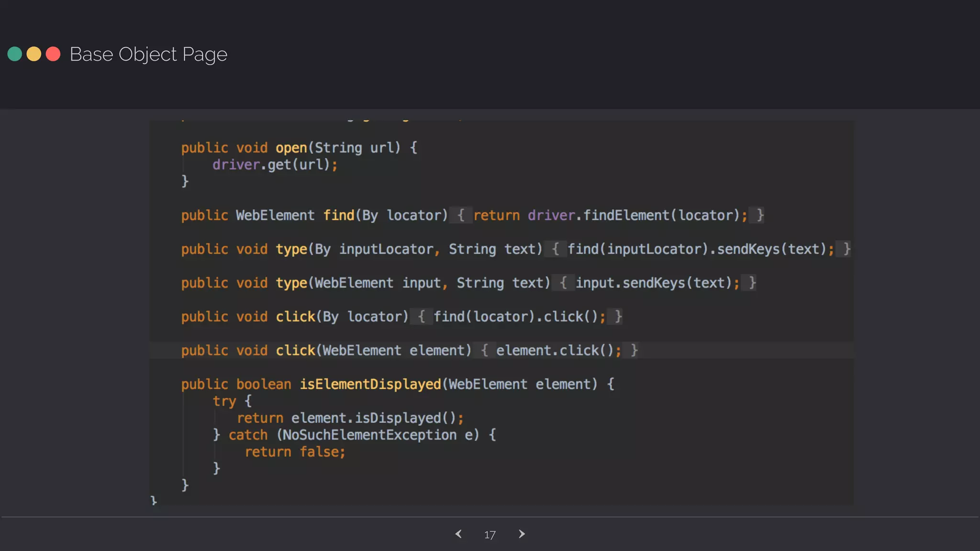
Task: Click the try keyword
Action: coord(224,401)
